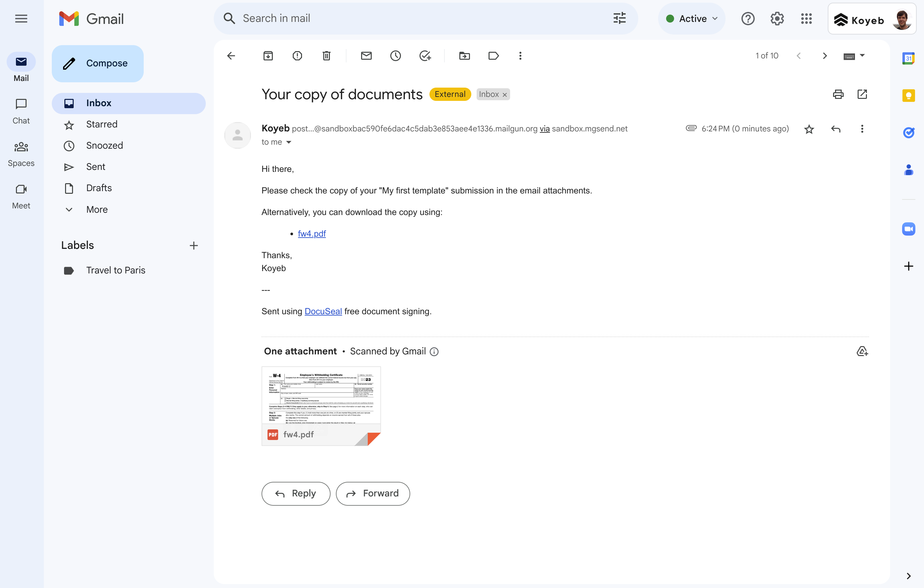Expand the inbox label filter

click(x=489, y=94)
